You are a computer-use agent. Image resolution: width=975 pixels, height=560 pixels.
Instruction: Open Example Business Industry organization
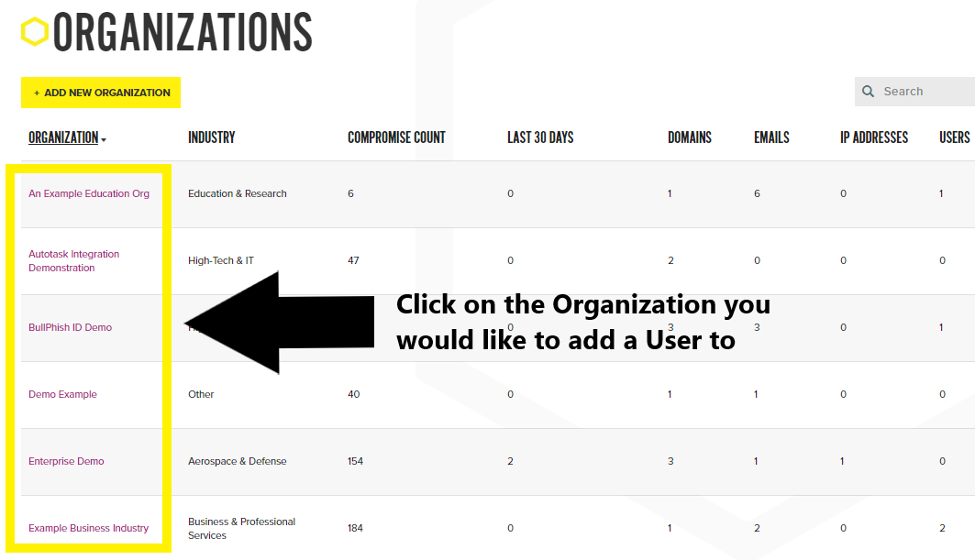[x=89, y=528]
